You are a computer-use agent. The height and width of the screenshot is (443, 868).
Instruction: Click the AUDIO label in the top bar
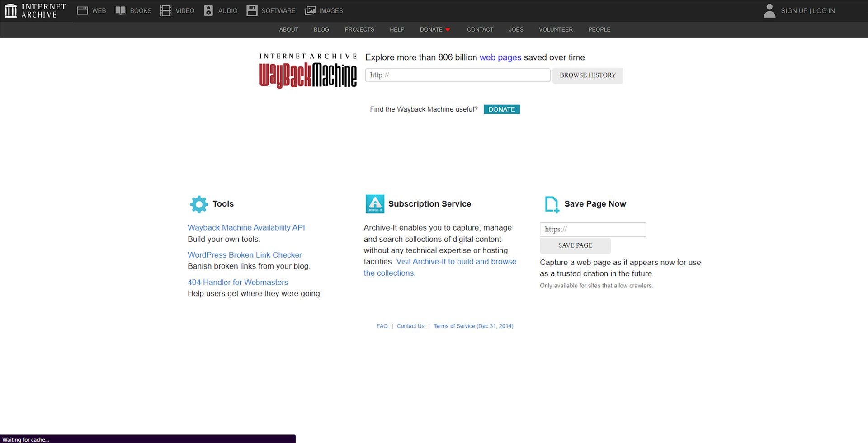coord(228,10)
